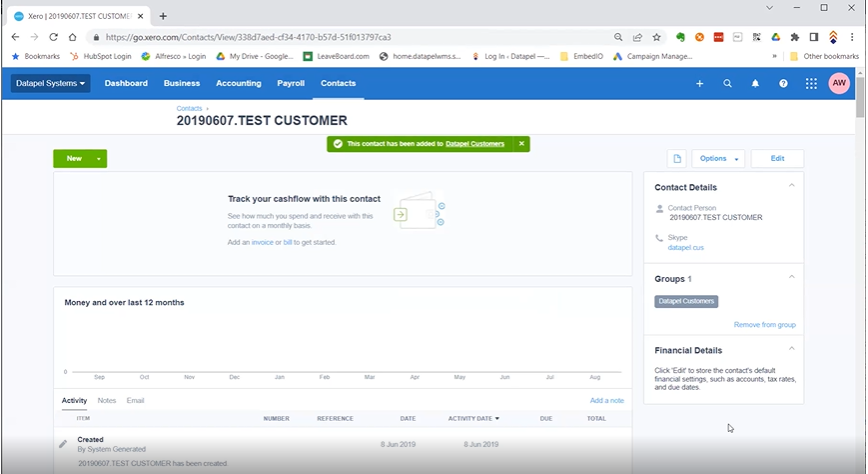Click the plus create-new icon in Xero header
Viewport: 868px width, 474px height.
700,84
